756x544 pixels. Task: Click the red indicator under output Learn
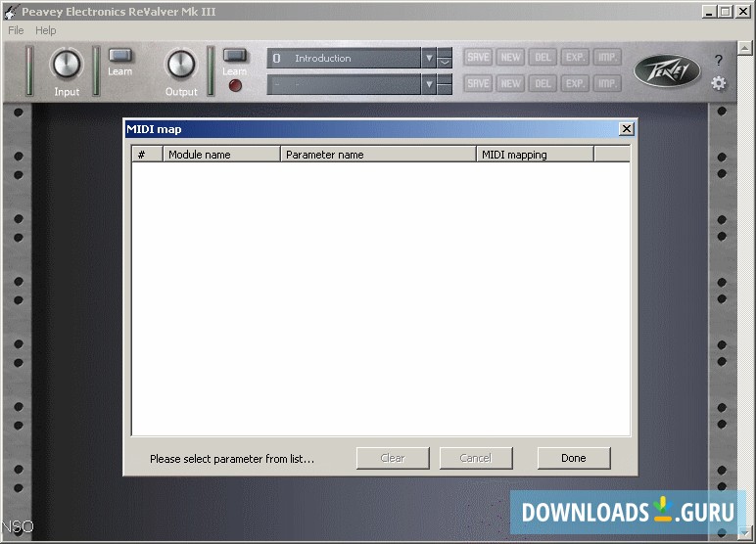(x=235, y=86)
